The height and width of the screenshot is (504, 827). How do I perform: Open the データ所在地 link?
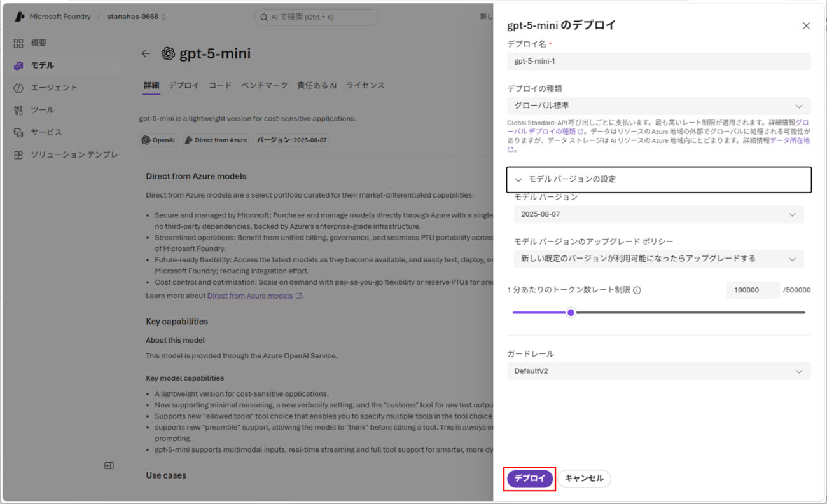(790, 140)
